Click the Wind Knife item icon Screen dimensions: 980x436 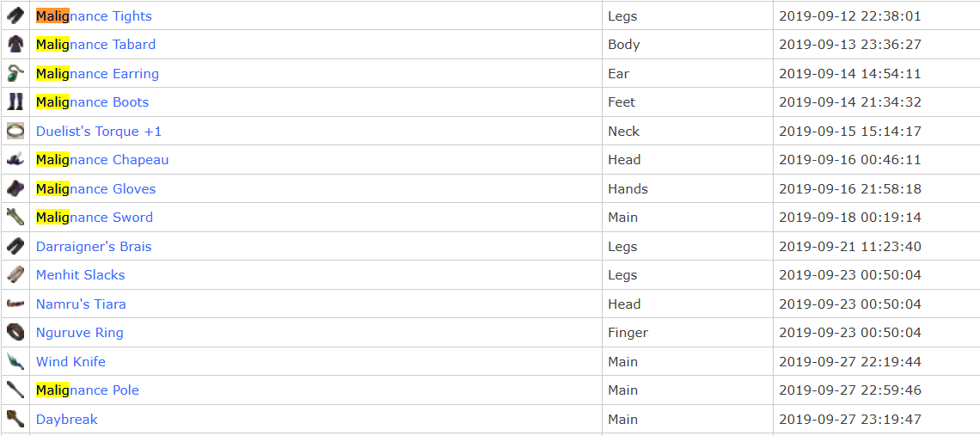click(15, 361)
